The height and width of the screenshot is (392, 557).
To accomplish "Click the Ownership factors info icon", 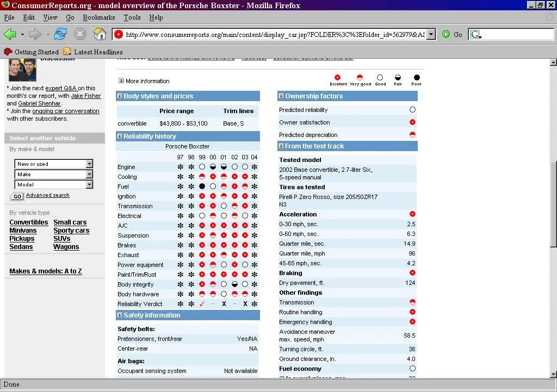I will 281,96.
